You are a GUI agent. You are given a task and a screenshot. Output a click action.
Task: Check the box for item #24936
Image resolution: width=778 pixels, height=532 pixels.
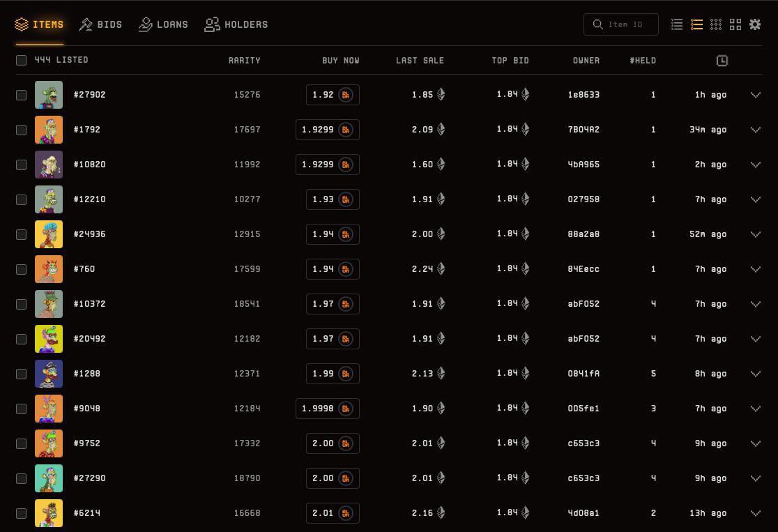point(21,234)
